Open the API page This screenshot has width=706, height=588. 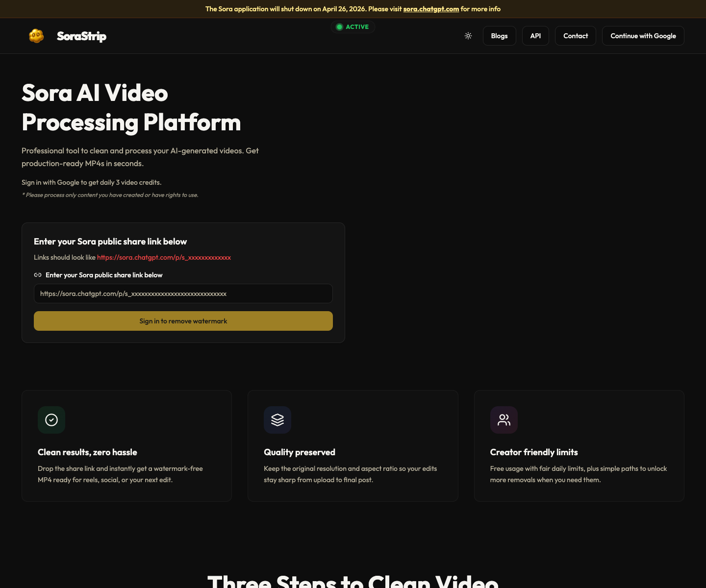[535, 36]
